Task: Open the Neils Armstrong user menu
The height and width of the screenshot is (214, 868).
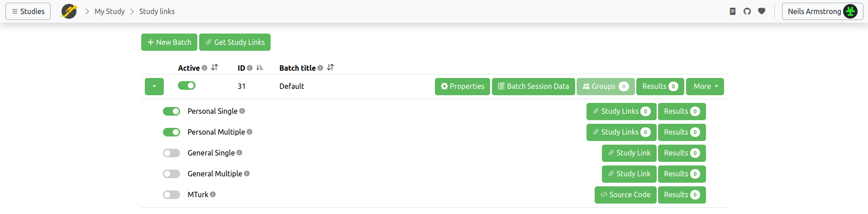Action: click(x=822, y=11)
